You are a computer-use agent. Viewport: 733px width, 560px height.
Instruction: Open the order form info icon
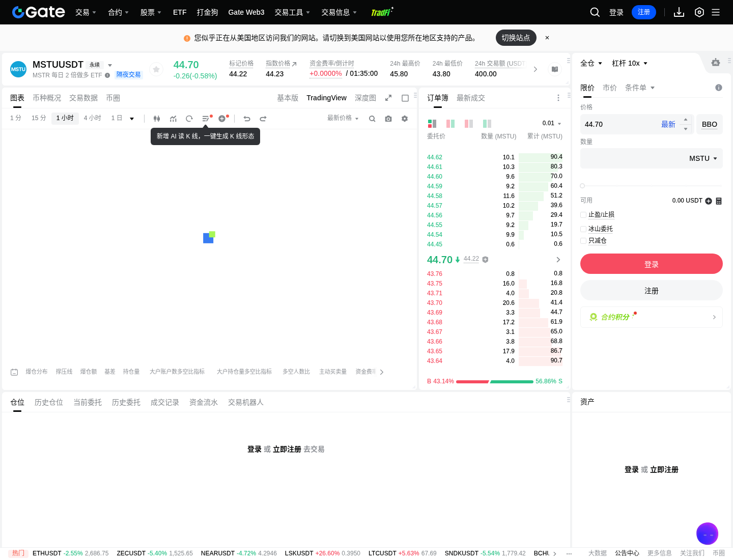[x=719, y=88]
